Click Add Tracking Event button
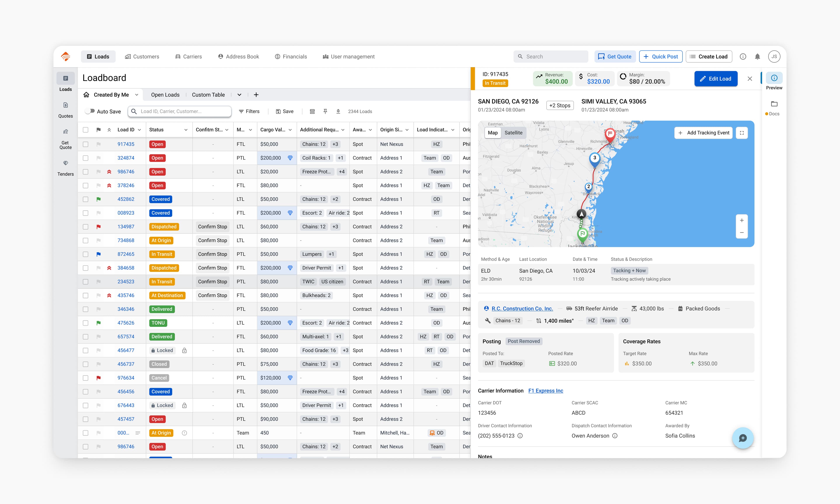Screen dimensions: 840x504 (x=703, y=133)
